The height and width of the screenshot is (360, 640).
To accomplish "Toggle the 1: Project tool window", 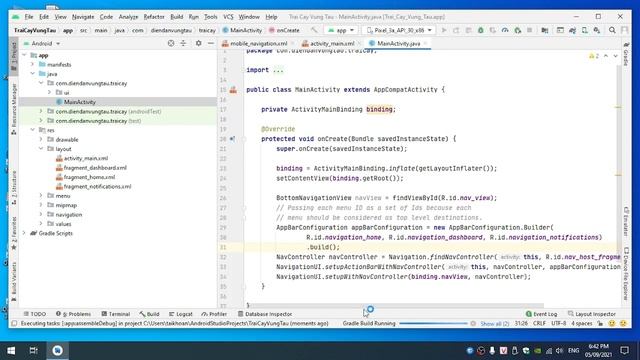I will pos(14,56).
